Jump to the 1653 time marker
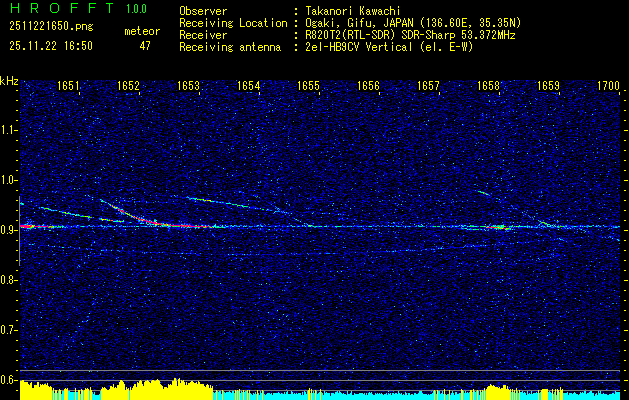629x400 pixels. point(188,87)
